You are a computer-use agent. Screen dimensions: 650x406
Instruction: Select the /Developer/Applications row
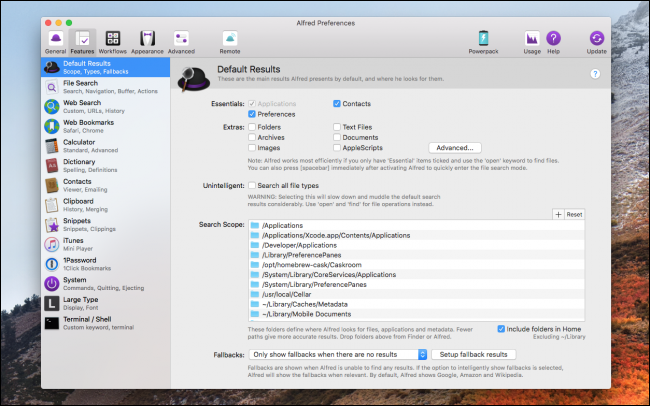click(x=416, y=245)
